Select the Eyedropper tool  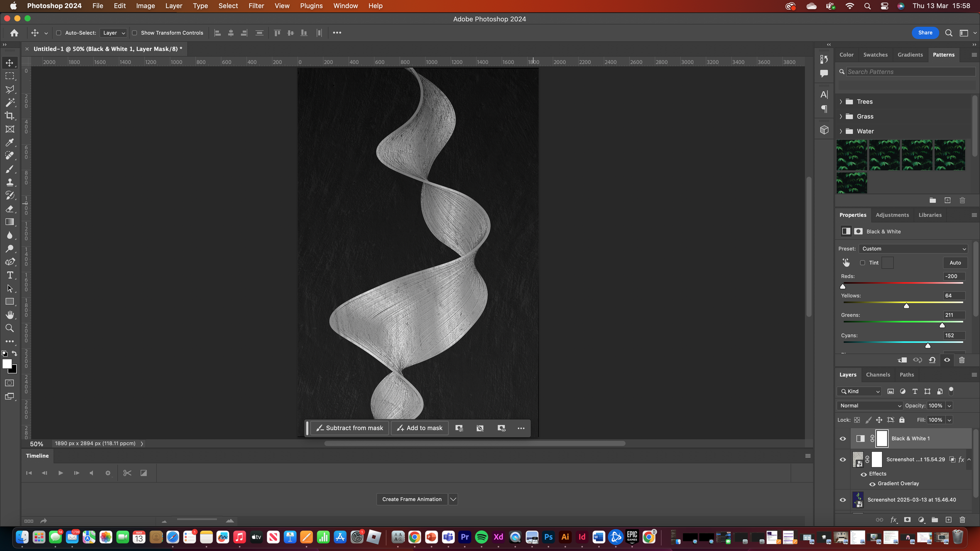point(10,142)
